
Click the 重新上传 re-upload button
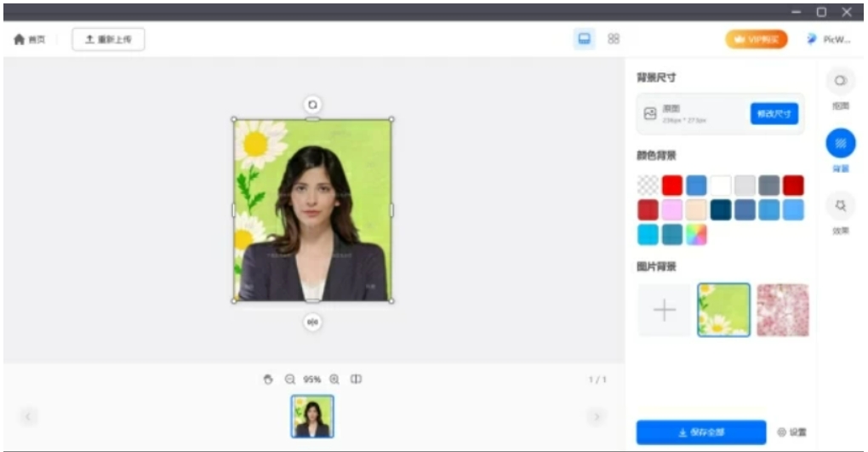[109, 39]
